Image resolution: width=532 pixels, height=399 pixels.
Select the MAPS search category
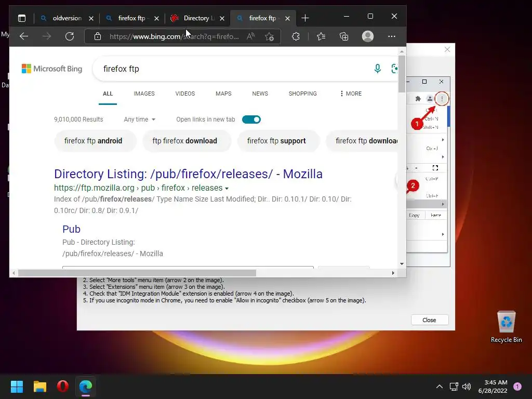point(223,94)
